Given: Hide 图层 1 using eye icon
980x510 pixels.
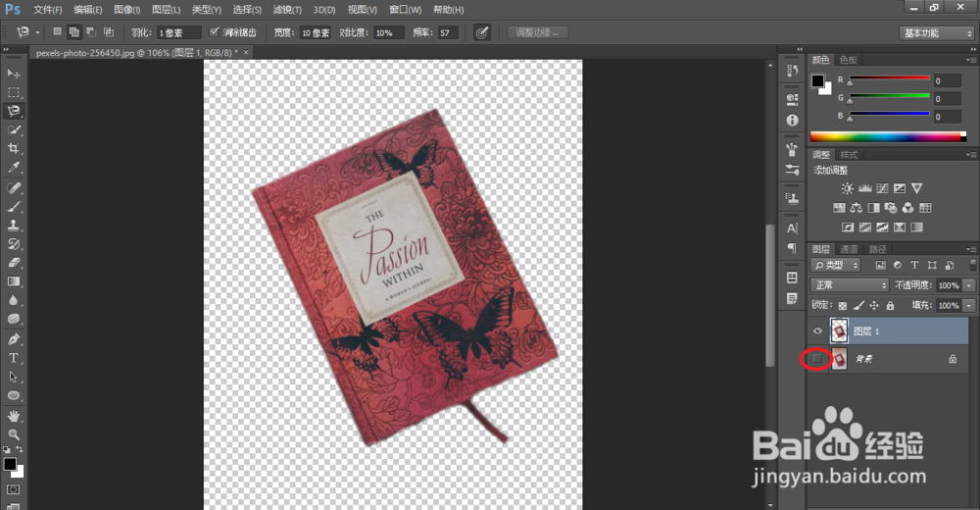Looking at the screenshot, I should (x=817, y=331).
